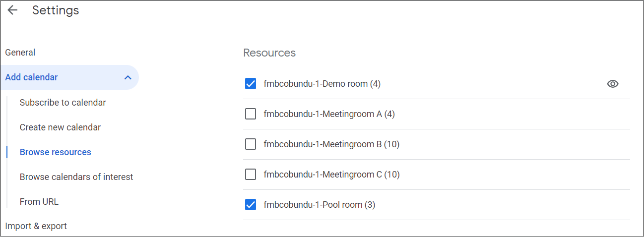Image resolution: width=644 pixels, height=237 pixels.
Task: Tick fmbcobundu-1-Meetingroom C checkbox
Action: 251,175
